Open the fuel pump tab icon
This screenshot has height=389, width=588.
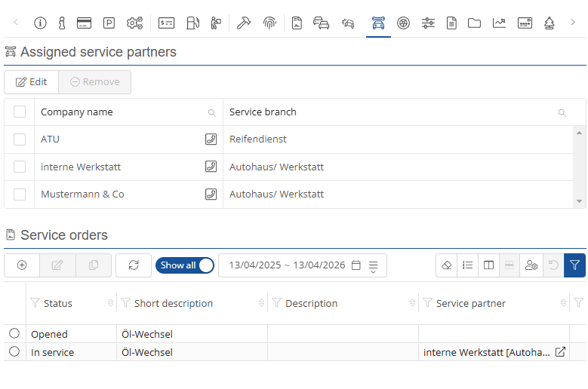[x=192, y=23]
